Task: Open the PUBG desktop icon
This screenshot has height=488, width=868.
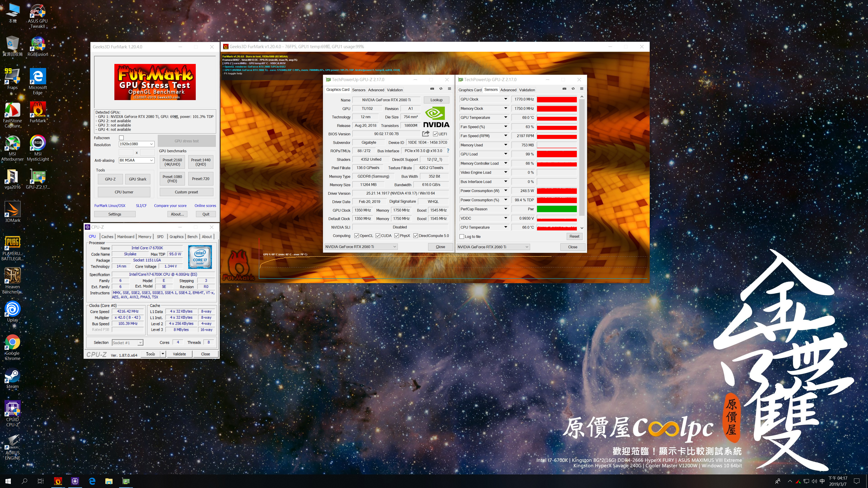Action: [x=12, y=248]
